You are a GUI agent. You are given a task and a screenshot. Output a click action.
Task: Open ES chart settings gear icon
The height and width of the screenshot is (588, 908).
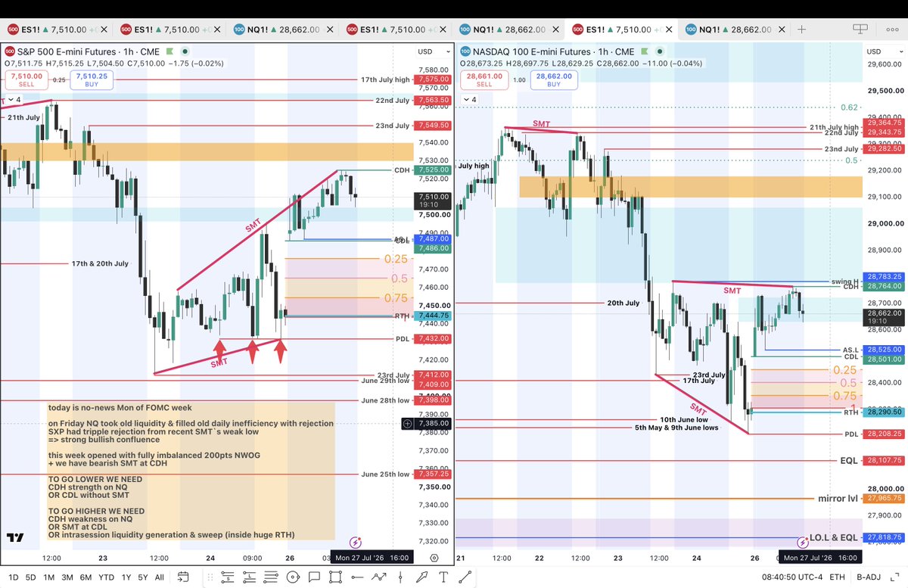pyautogui.click(x=434, y=558)
